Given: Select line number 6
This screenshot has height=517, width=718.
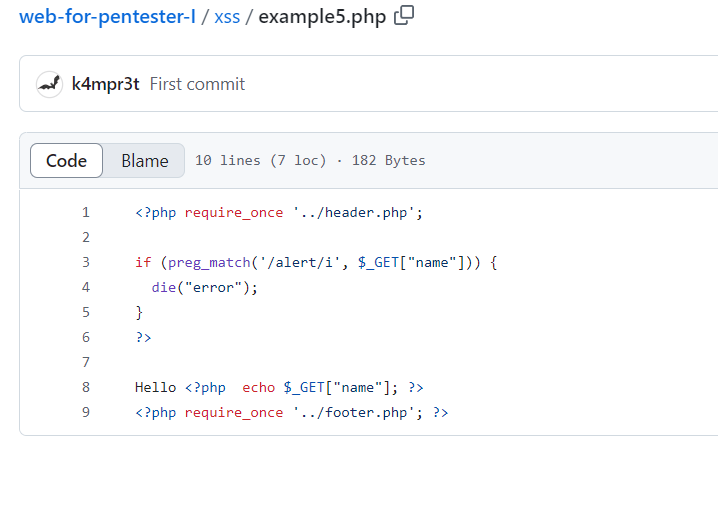Looking at the screenshot, I should click(x=86, y=337).
